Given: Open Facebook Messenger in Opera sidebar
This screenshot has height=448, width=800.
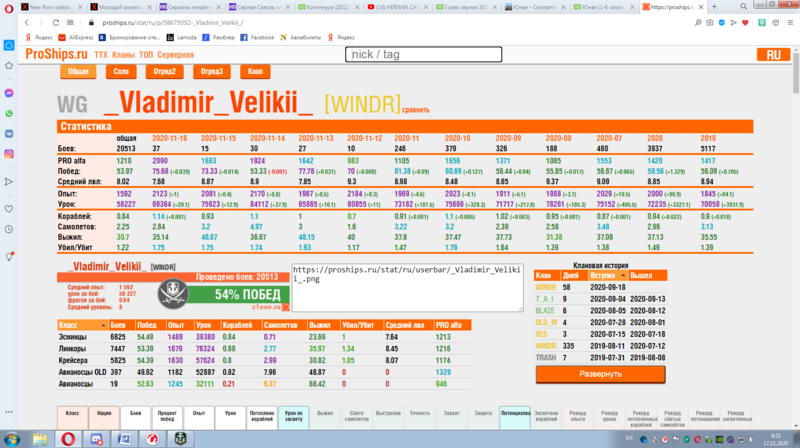Looking at the screenshot, I should tap(9, 93).
